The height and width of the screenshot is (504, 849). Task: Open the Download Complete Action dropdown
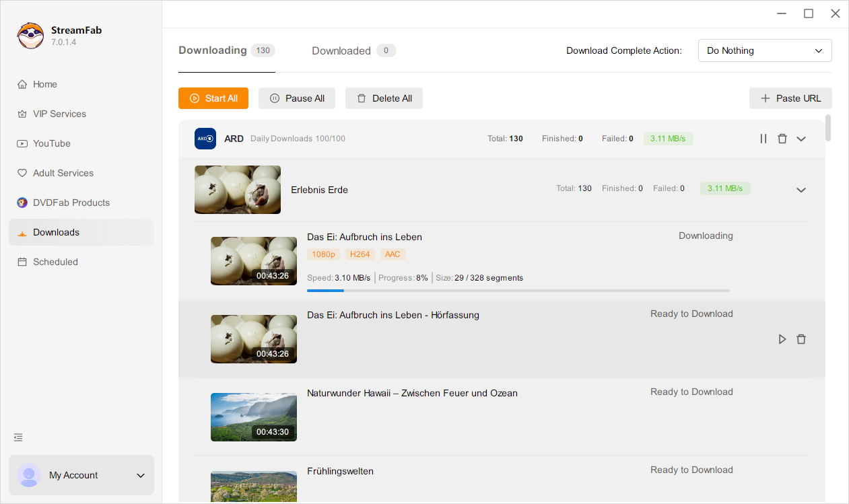765,50
